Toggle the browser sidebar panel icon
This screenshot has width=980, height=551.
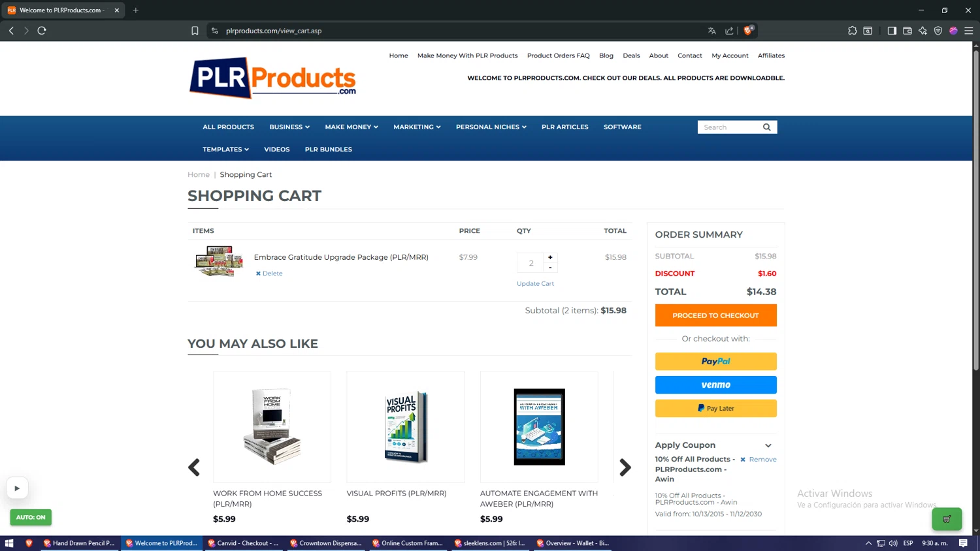tap(892, 31)
